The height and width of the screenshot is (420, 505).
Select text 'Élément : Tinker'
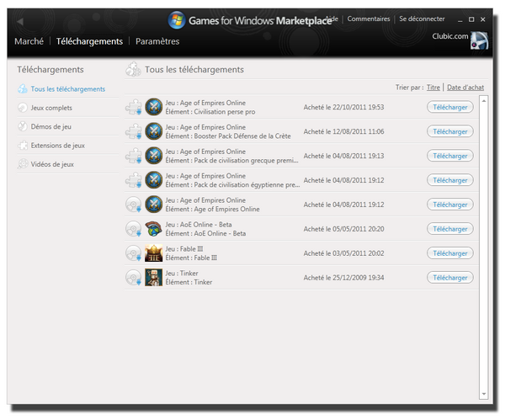click(x=189, y=282)
